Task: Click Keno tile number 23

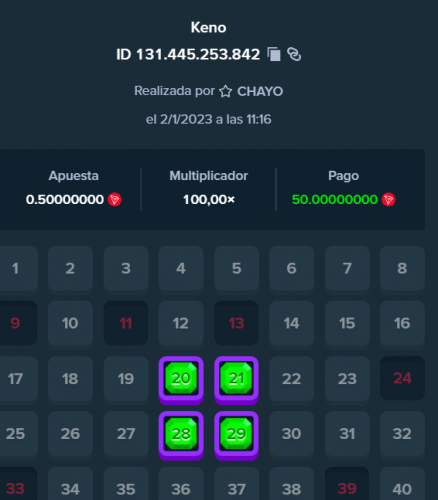Action: (347, 379)
